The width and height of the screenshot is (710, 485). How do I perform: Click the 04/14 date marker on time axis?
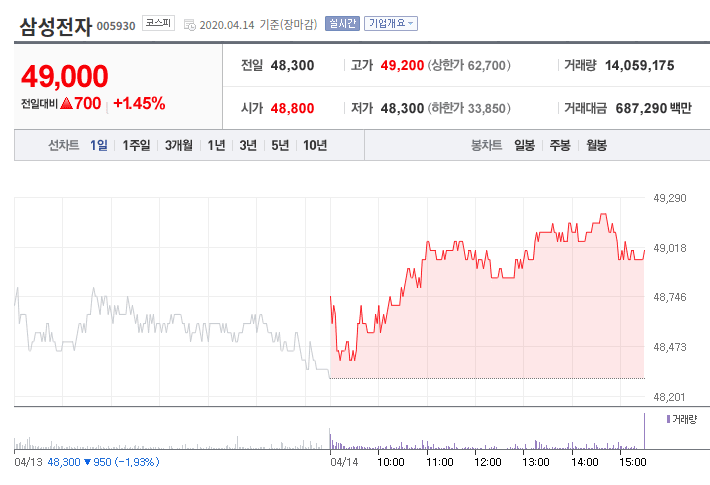344,462
